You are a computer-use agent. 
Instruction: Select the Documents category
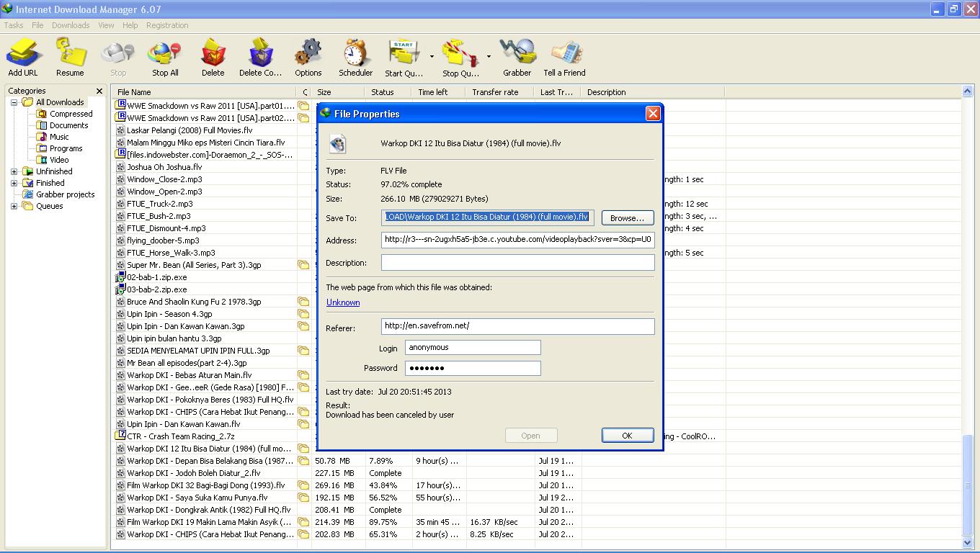(68, 125)
